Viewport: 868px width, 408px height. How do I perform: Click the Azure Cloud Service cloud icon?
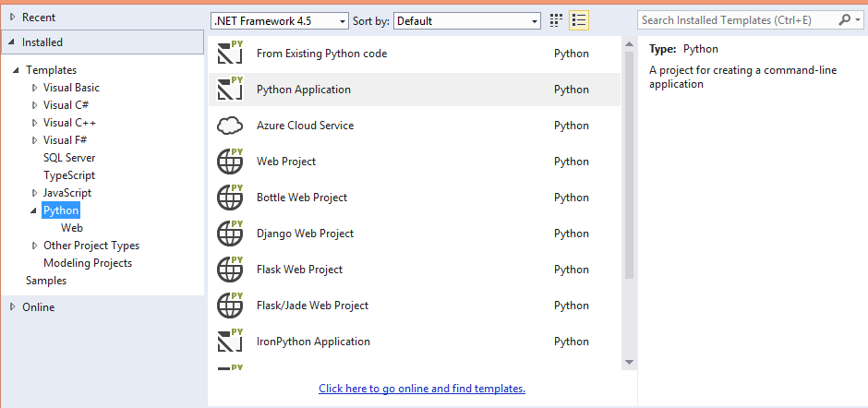tap(230, 126)
